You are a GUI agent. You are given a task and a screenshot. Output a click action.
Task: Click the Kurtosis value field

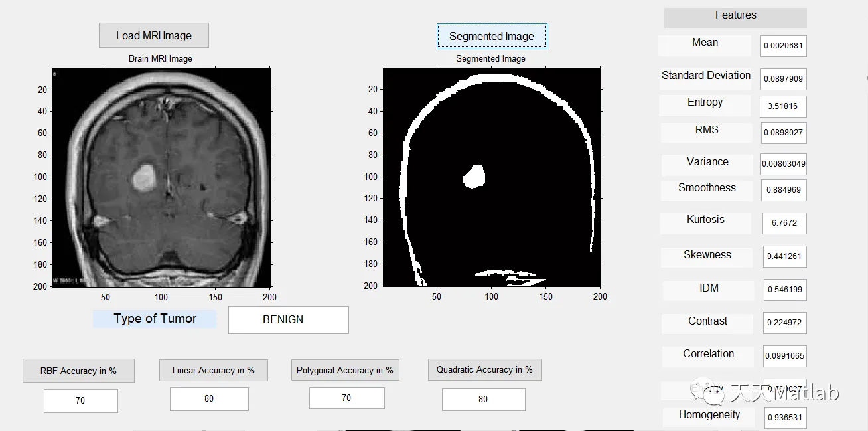[x=784, y=223]
